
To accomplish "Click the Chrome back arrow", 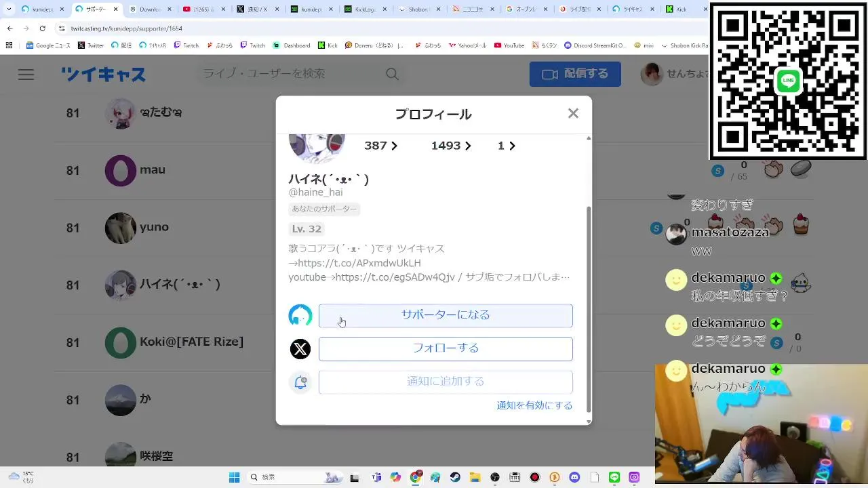I will click(x=9, y=28).
